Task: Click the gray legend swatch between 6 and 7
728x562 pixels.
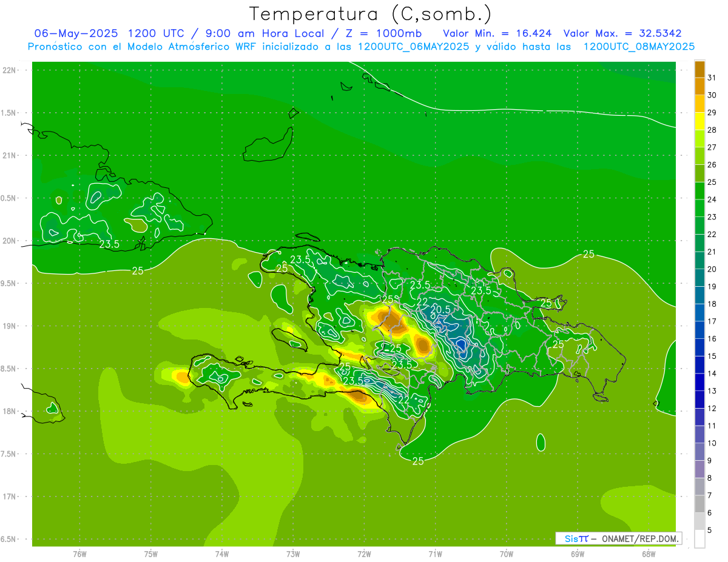Action: coord(699,504)
